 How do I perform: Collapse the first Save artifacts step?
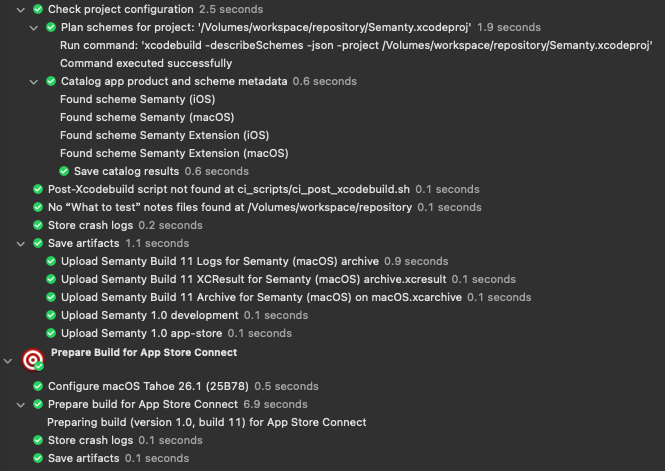tap(22, 243)
